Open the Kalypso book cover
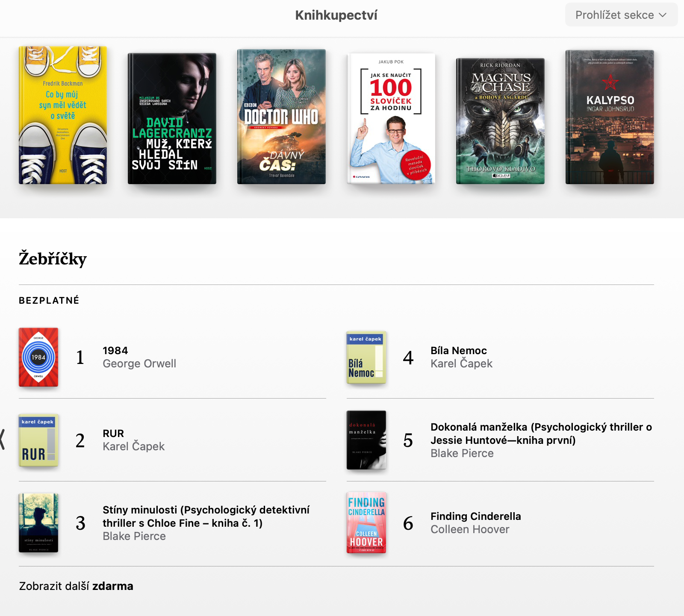 click(x=610, y=117)
